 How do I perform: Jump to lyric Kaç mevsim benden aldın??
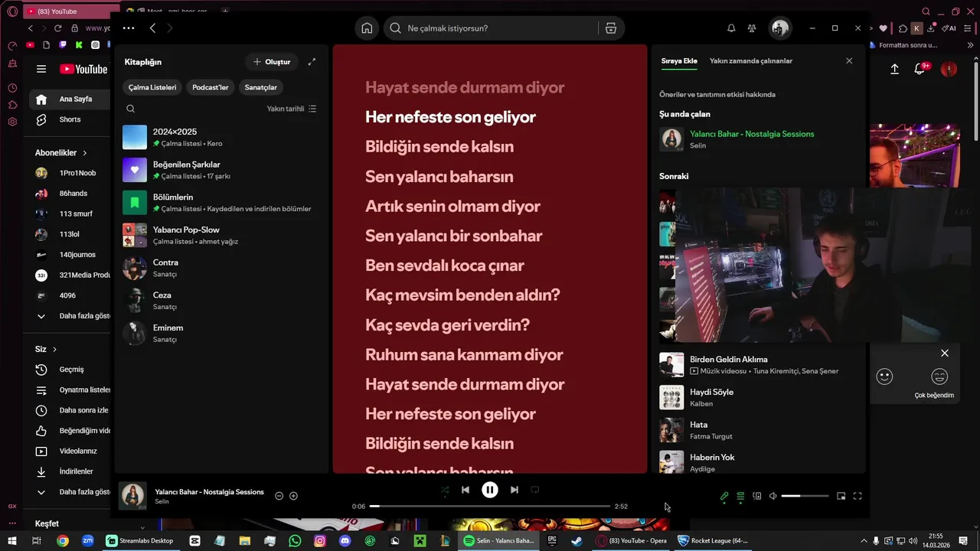click(x=462, y=295)
